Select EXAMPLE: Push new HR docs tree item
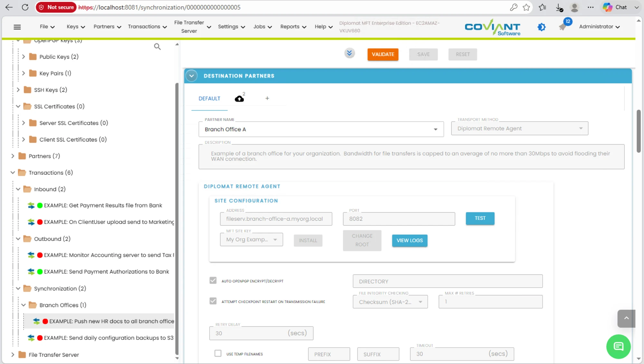The width and height of the screenshot is (644, 364). click(x=99, y=321)
